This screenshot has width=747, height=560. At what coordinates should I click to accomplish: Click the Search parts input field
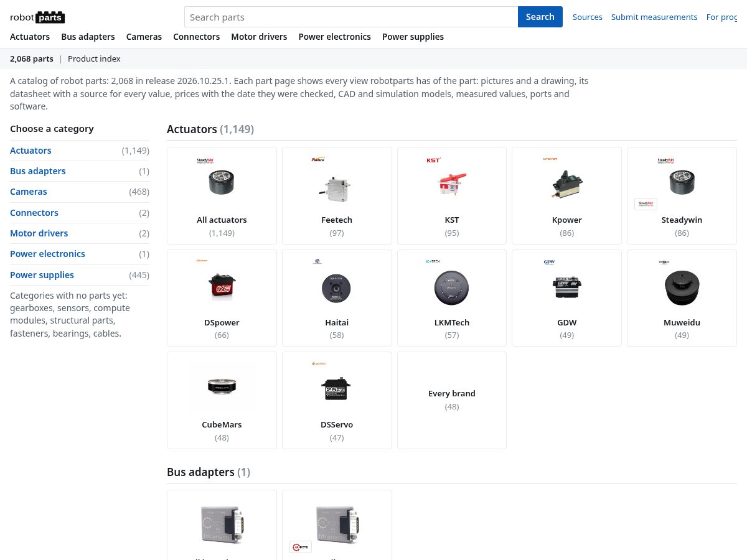(351, 17)
